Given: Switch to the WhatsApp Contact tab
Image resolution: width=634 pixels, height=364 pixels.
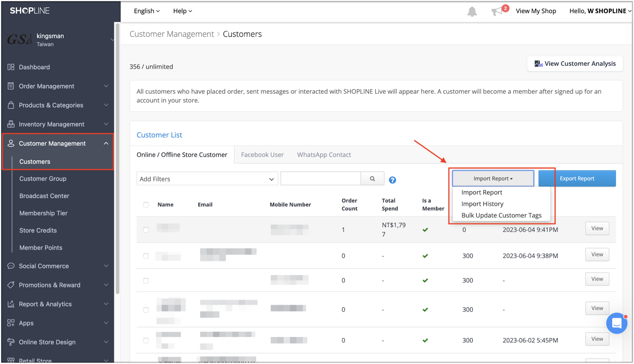Looking at the screenshot, I should tap(324, 155).
